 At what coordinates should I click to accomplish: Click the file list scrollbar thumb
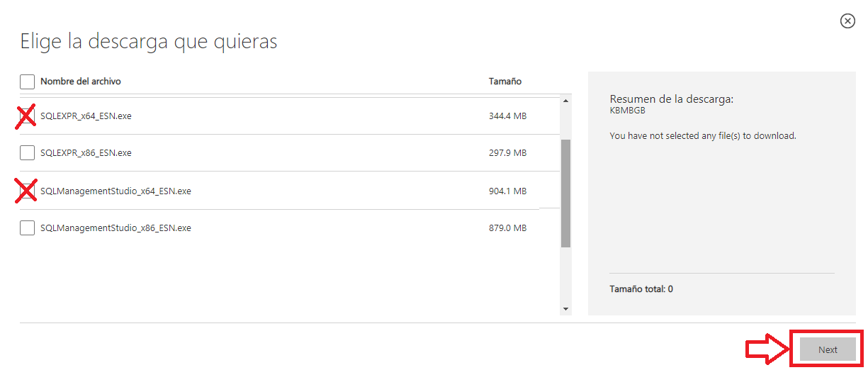(565, 194)
